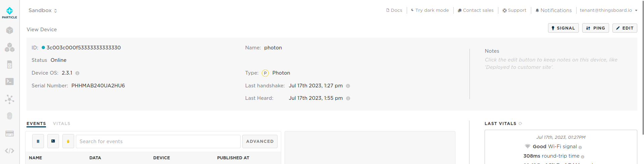This screenshot has height=164, width=644.
Task: Open the Web IDE code brackets icon
Action: (9, 151)
